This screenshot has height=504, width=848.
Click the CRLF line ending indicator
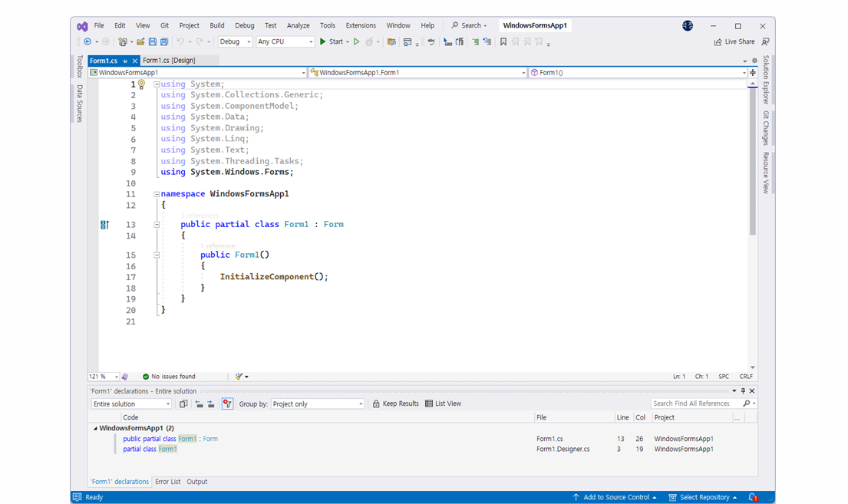[x=746, y=377]
